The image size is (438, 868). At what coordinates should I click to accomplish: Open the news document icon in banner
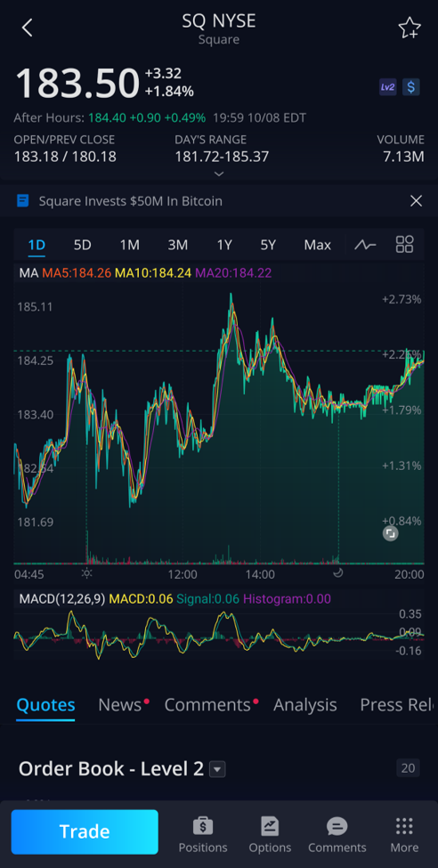(x=23, y=200)
